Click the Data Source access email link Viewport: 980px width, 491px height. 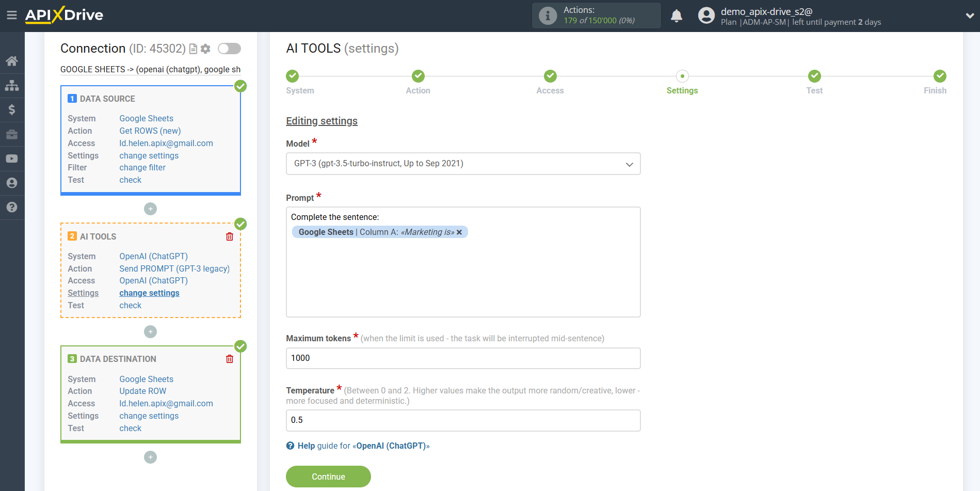tap(166, 143)
